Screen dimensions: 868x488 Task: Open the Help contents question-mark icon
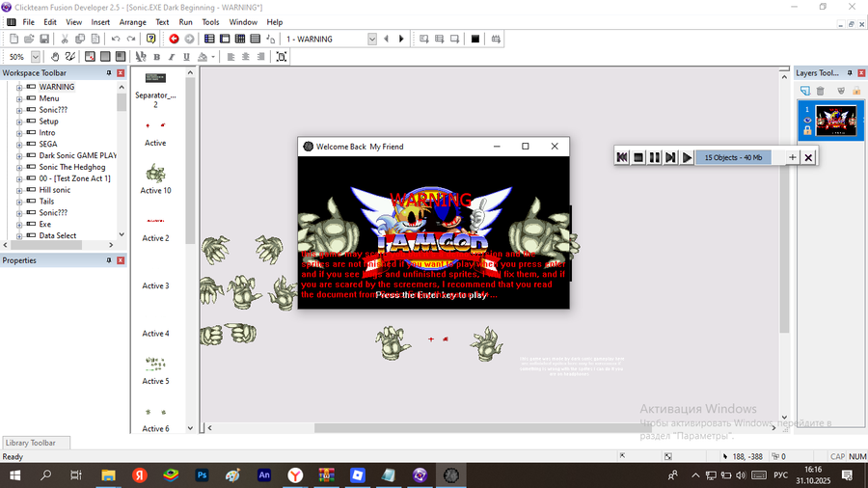coord(151,39)
